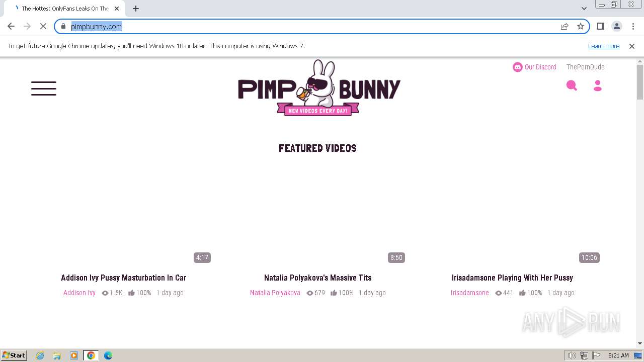Open the Windows Start menu
The height and width of the screenshot is (362, 644).
pyautogui.click(x=14, y=355)
